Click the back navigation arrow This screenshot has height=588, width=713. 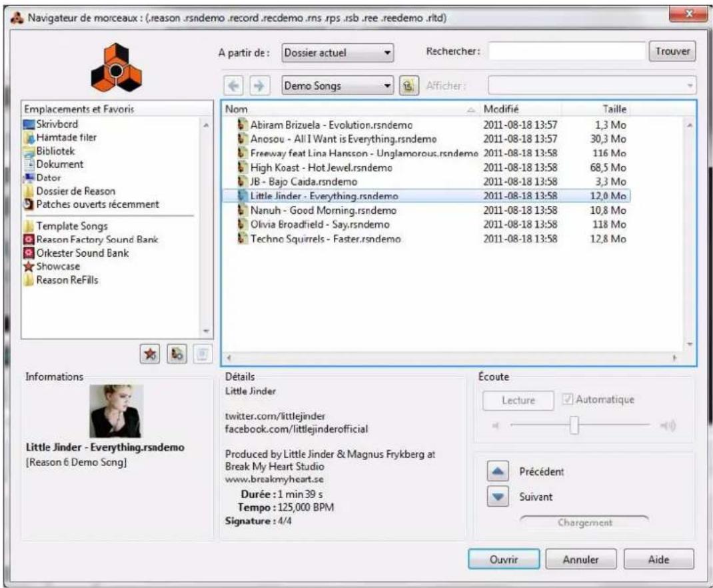233,85
